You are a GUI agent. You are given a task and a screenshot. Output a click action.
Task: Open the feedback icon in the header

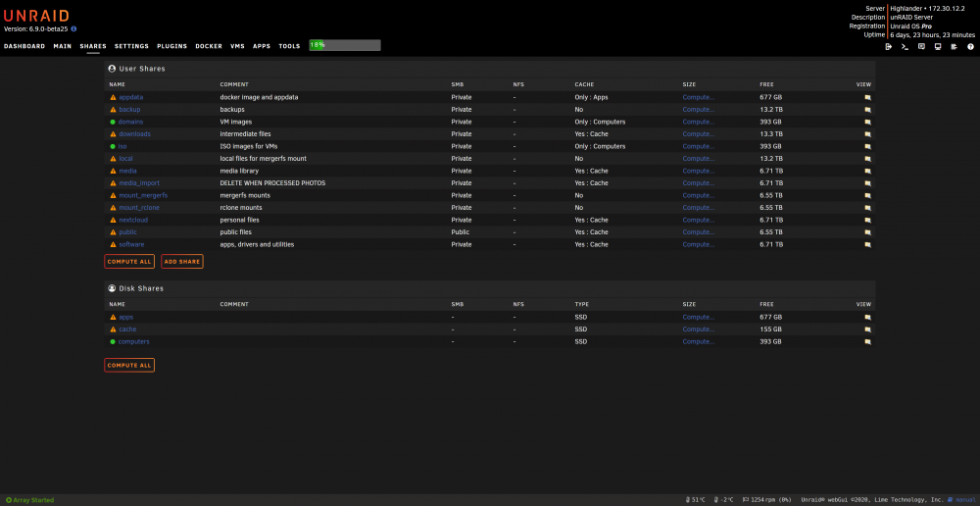(x=921, y=46)
